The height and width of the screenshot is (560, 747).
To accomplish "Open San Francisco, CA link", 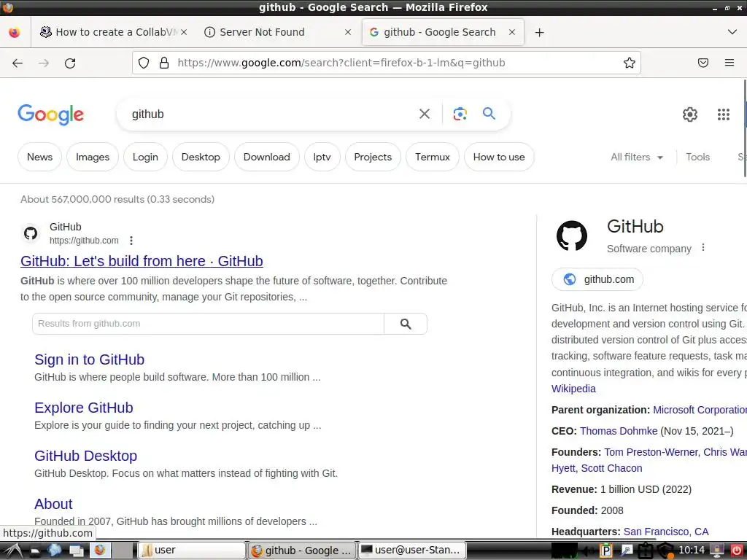I will pyautogui.click(x=666, y=532).
